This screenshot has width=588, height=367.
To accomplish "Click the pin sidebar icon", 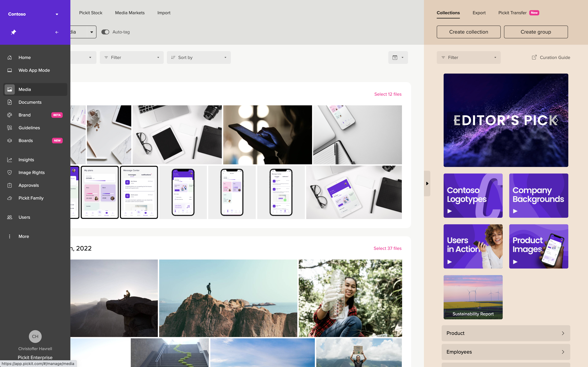I will 14,32.
